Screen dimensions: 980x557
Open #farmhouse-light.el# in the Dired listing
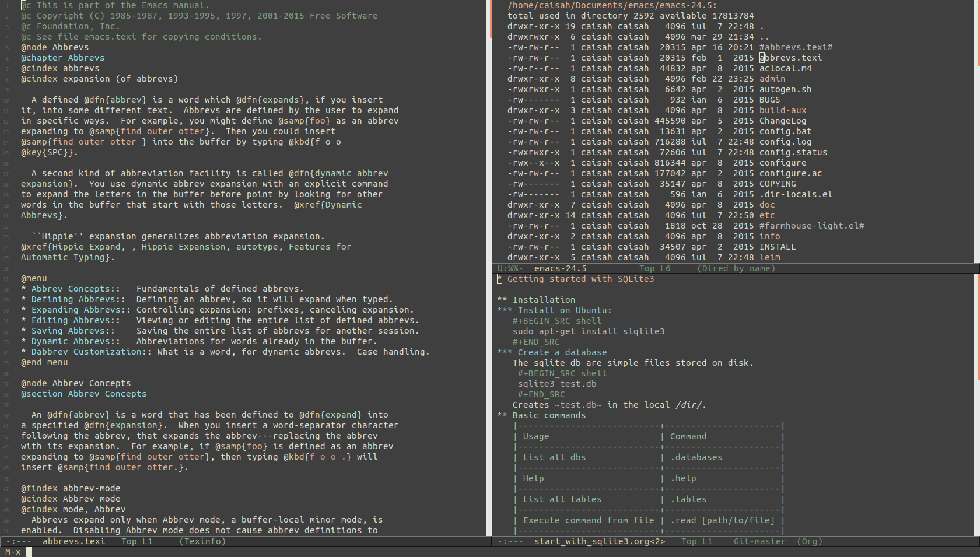pos(811,226)
